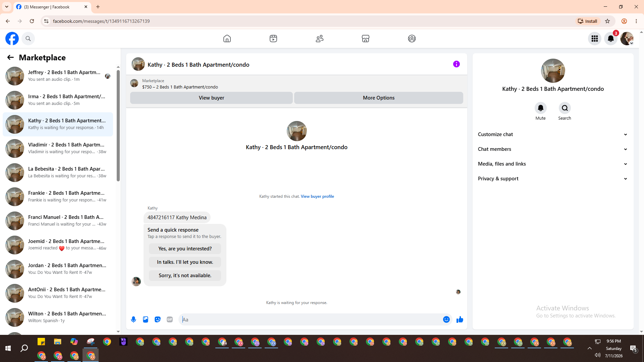Open Facebook home via logo
This screenshot has width=644, height=362.
coord(12,39)
